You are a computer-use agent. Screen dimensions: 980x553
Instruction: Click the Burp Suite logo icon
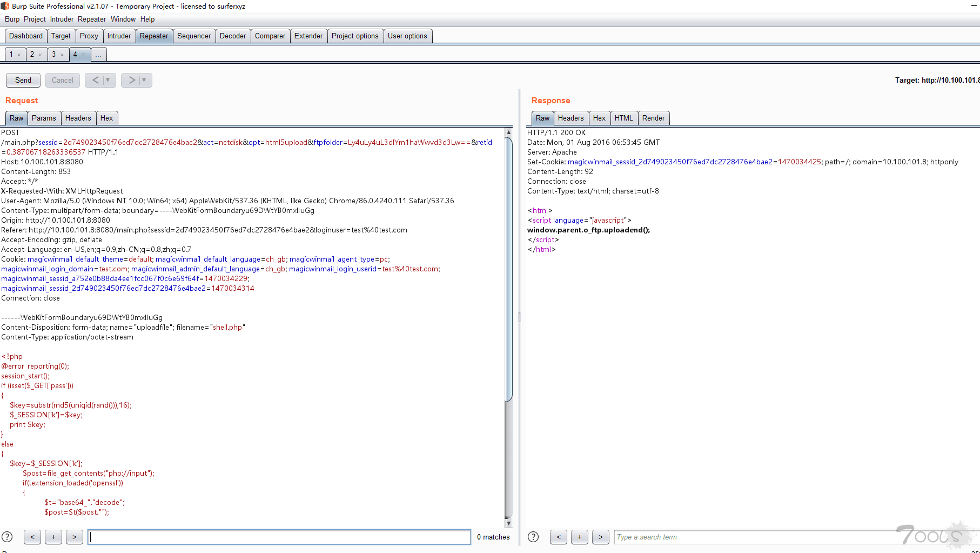point(5,6)
